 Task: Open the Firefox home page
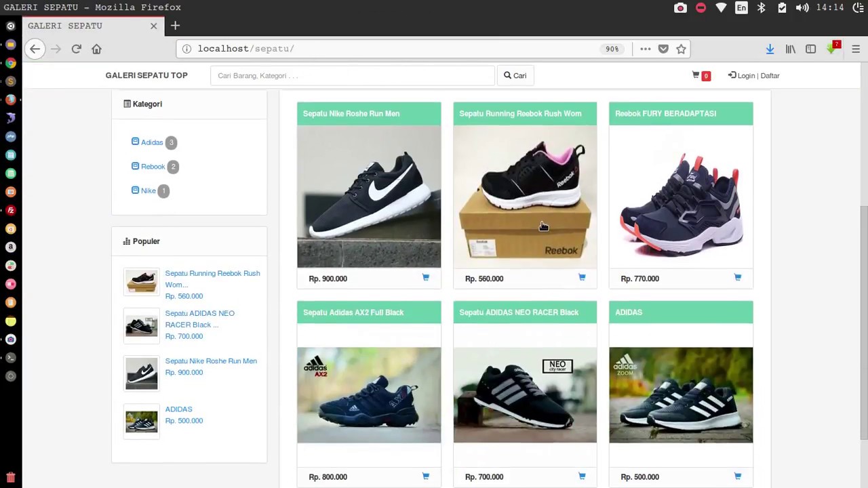tap(96, 49)
